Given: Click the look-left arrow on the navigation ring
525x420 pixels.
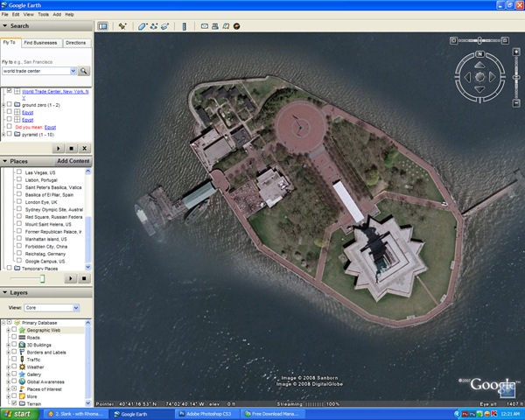Looking at the screenshot, I should tap(467, 77).
